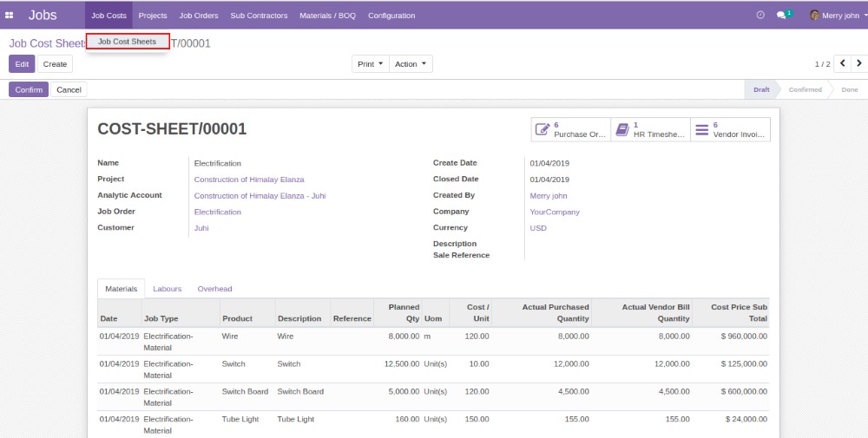Open the Sub Contractors menu
The width and height of the screenshot is (868, 438).
[x=259, y=16]
